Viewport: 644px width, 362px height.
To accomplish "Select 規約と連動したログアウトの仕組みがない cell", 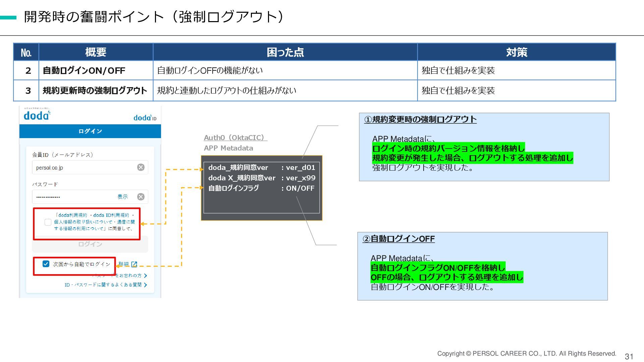I will pyautogui.click(x=285, y=90).
